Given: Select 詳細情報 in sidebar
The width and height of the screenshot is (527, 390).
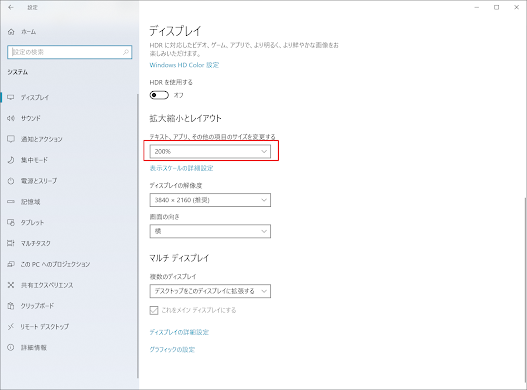Looking at the screenshot, I should coord(34,348).
